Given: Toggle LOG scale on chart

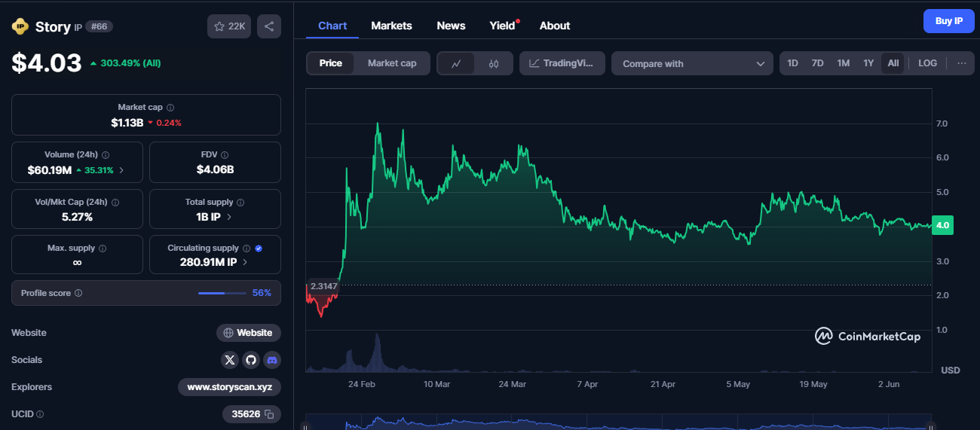Looking at the screenshot, I should pyautogui.click(x=927, y=63).
